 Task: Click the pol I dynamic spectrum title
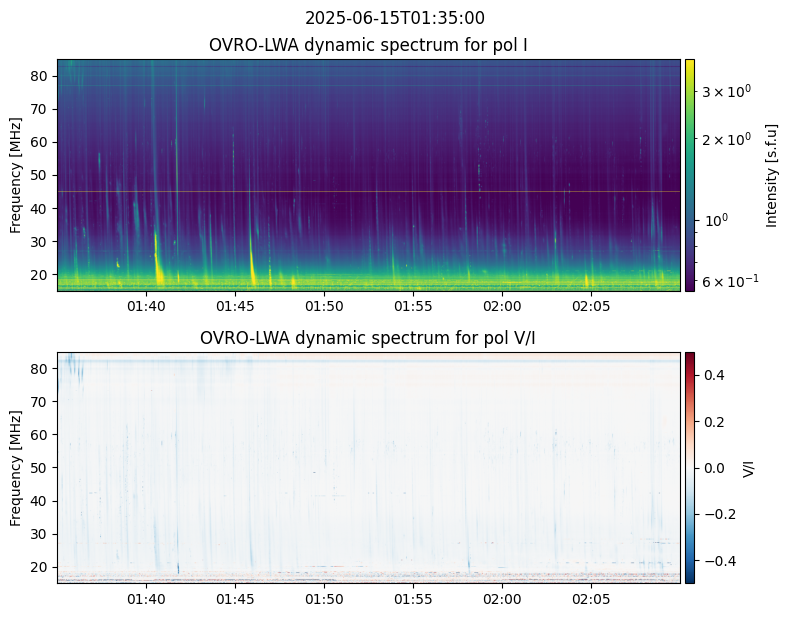(x=369, y=45)
